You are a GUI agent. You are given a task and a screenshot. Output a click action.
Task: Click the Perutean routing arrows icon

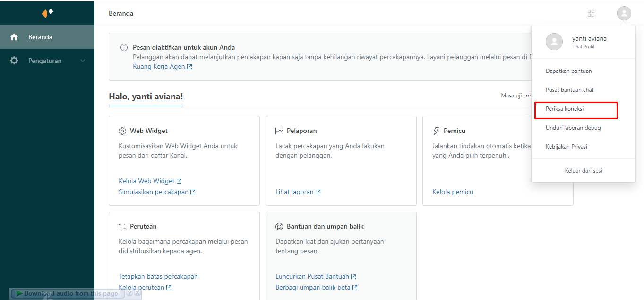pyautogui.click(x=122, y=227)
